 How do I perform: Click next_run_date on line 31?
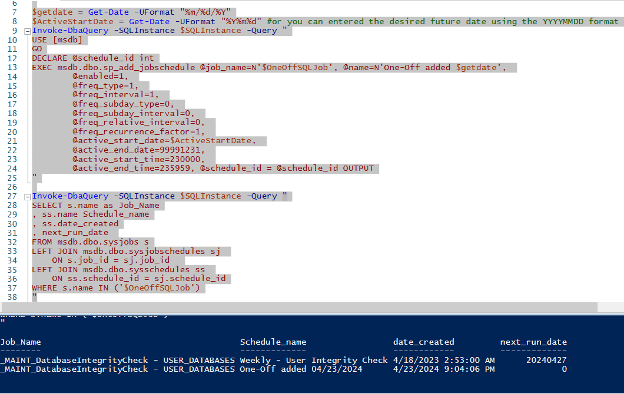(x=75, y=233)
